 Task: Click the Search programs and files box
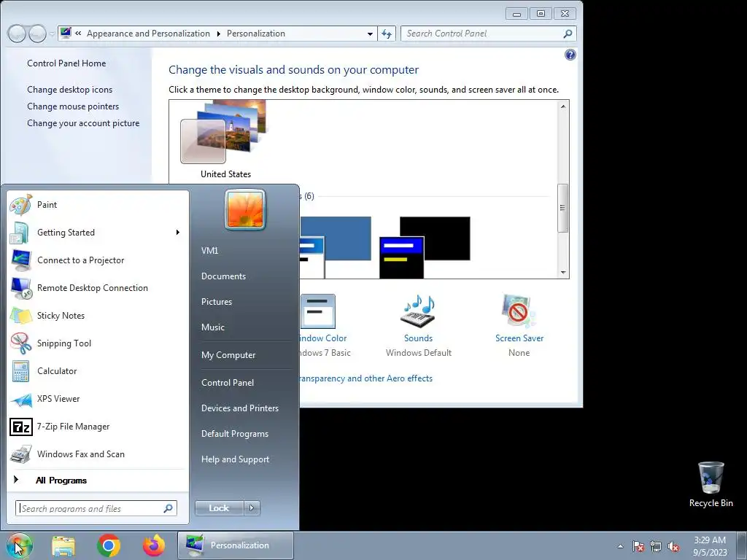(x=96, y=508)
